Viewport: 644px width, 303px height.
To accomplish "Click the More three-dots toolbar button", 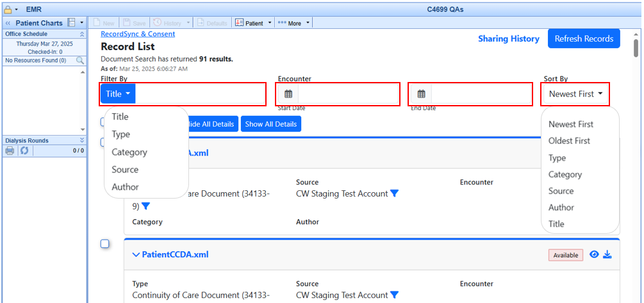I will coord(290,24).
